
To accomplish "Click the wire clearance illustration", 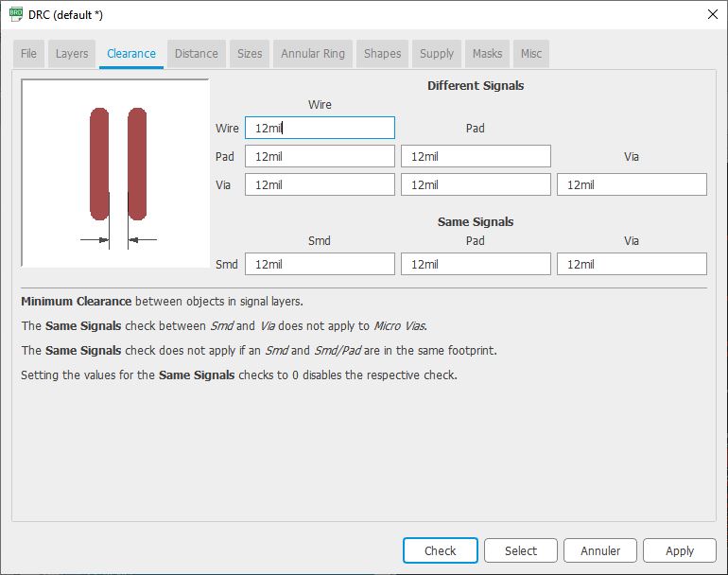I will pos(115,173).
